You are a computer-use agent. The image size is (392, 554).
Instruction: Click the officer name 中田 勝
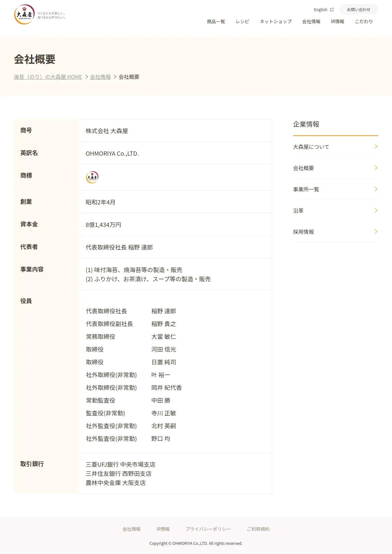click(161, 400)
